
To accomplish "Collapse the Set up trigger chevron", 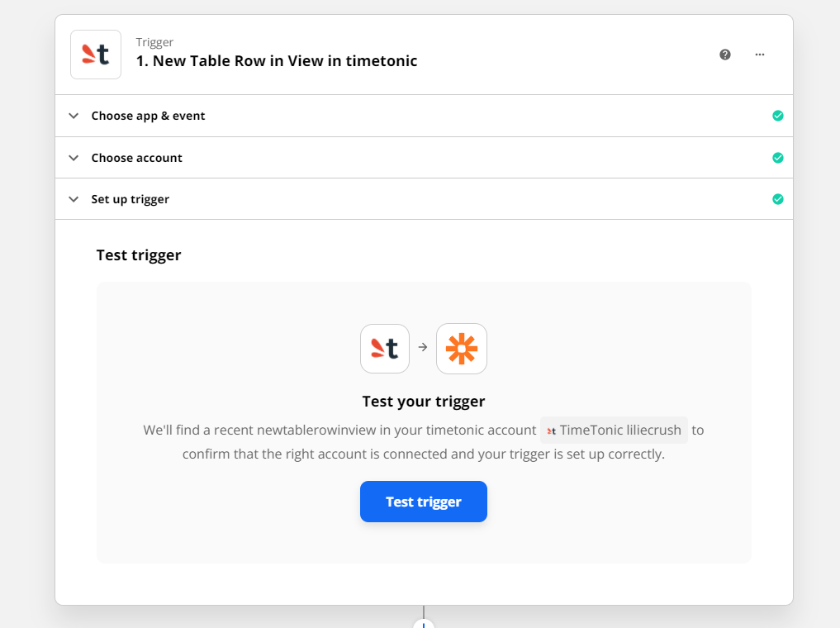I will pos(74,199).
